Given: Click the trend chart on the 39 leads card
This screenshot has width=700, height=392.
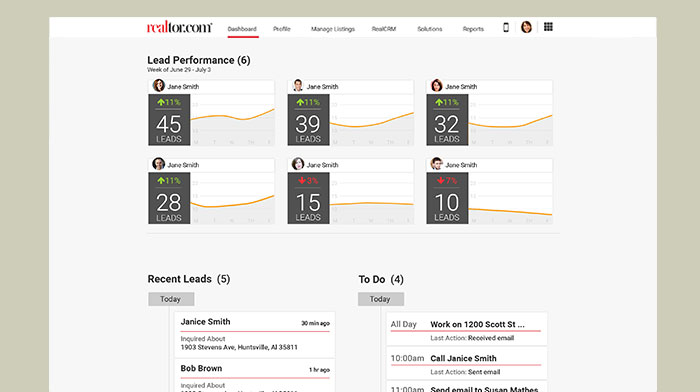Looking at the screenshot, I should [x=371, y=120].
